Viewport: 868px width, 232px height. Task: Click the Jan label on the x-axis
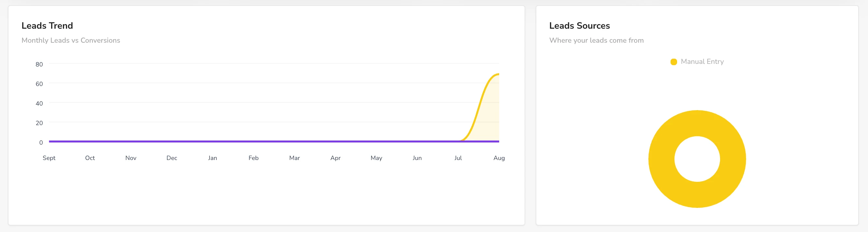[x=212, y=158]
